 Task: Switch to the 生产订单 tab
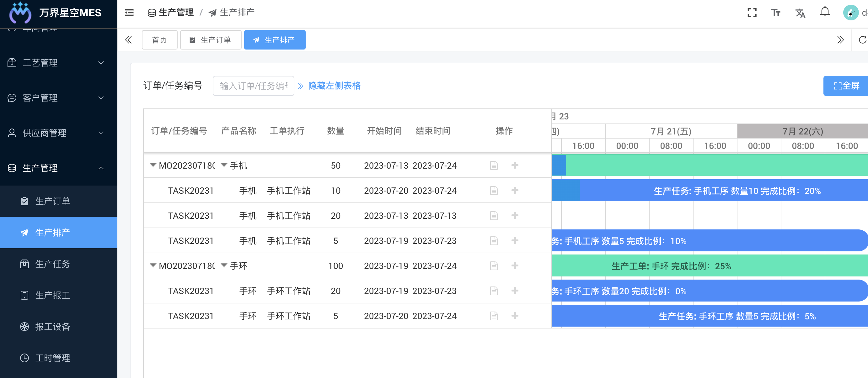tap(211, 40)
